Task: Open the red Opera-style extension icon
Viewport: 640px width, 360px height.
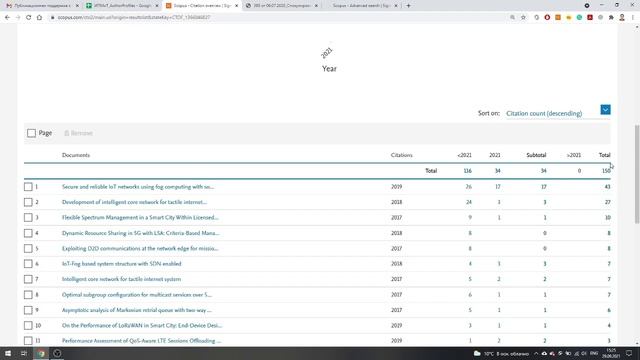Action: tap(547, 18)
